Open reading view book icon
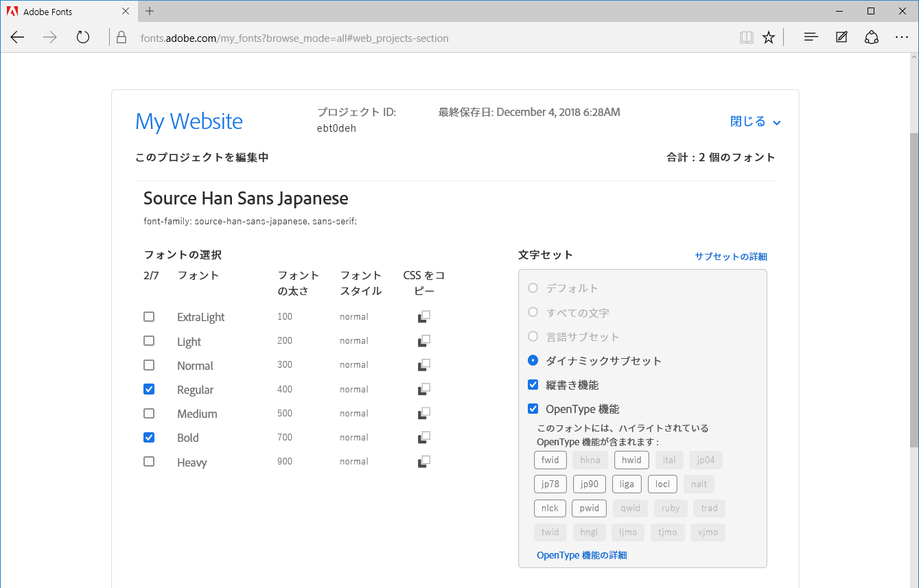Viewport: 919px width, 588px height. pyautogui.click(x=746, y=38)
